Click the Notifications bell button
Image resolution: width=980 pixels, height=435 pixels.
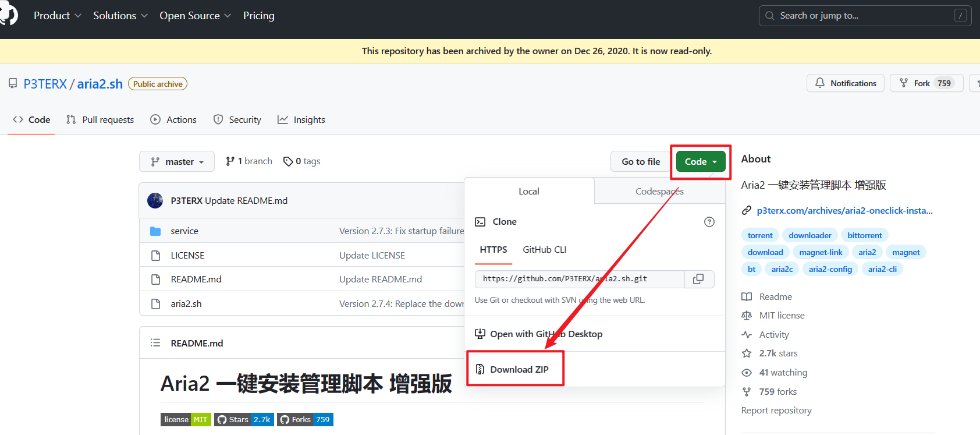[x=845, y=83]
